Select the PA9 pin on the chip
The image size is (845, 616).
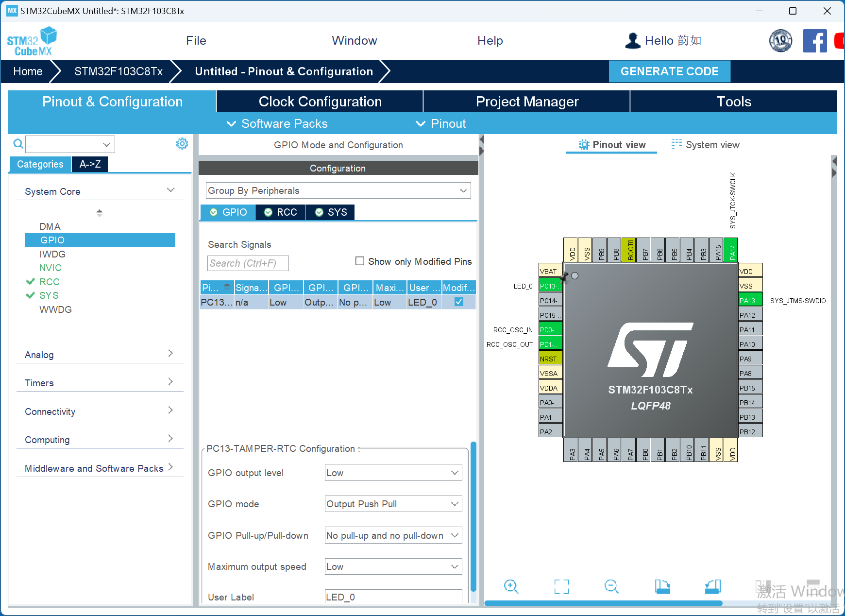pyautogui.click(x=750, y=359)
